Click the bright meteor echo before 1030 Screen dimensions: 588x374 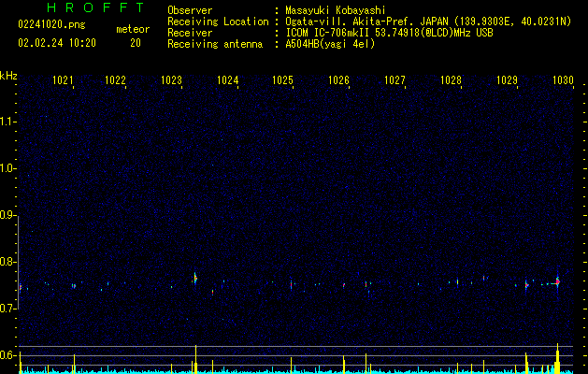click(x=558, y=282)
